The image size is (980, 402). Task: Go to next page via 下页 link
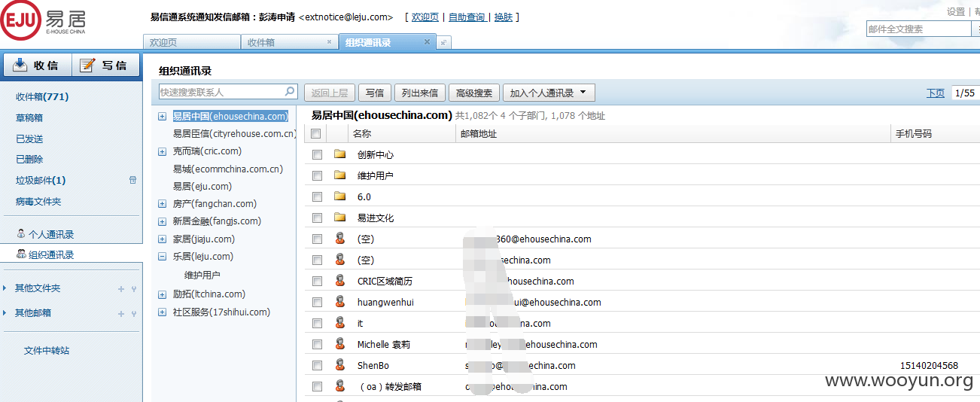click(x=936, y=93)
